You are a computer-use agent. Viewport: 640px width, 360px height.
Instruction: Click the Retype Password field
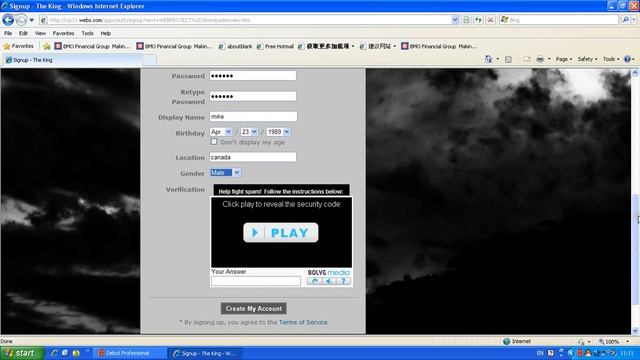coord(253,96)
